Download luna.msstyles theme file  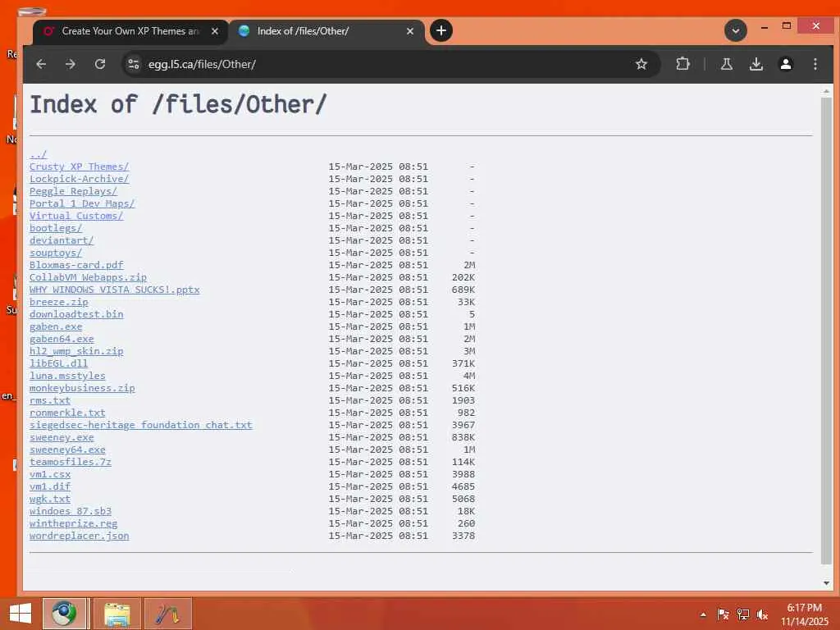tap(67, 376)
